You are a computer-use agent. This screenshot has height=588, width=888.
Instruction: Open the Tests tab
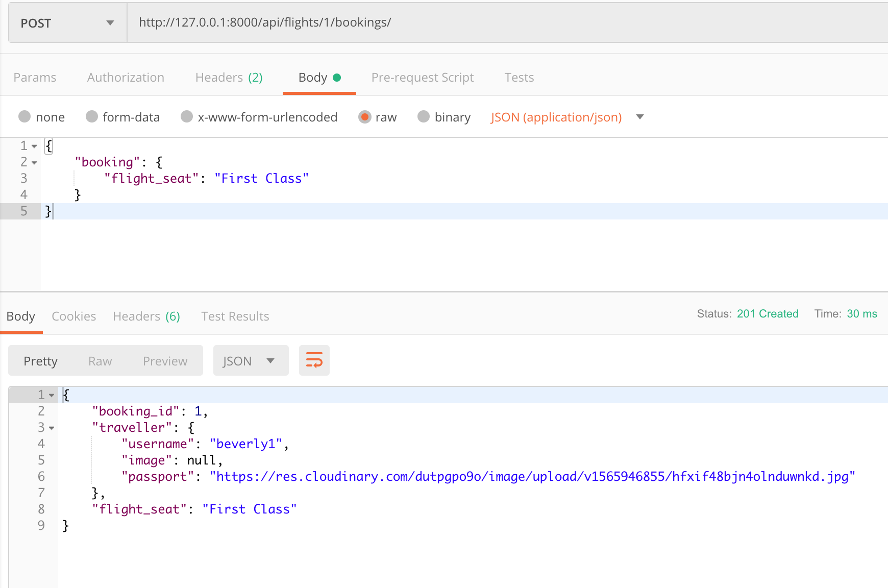click(519, 77)
